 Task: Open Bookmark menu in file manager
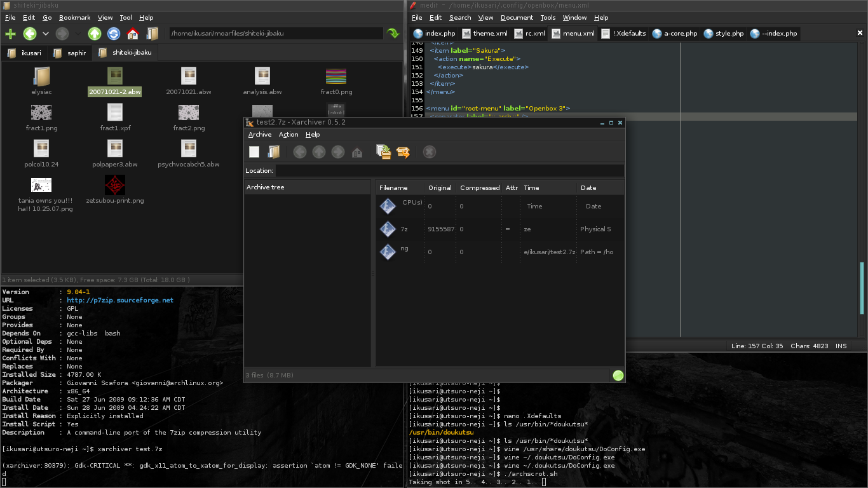click(x=74, y=18)
